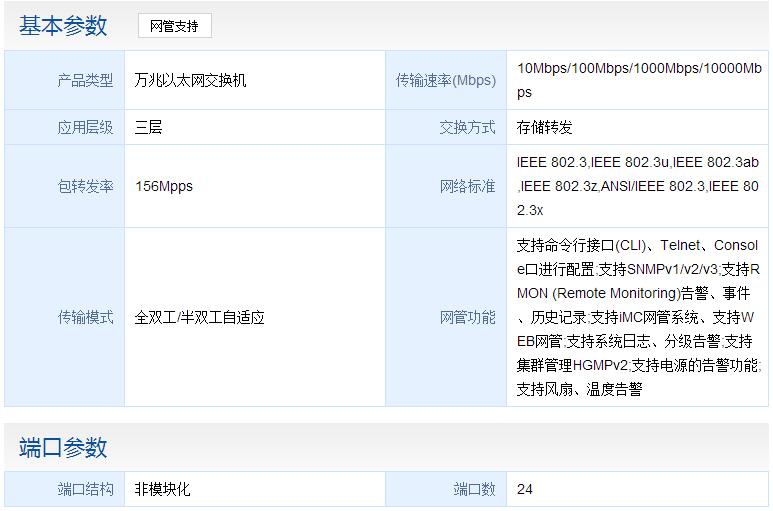This screenshot has height=511, width=773.
Task: Select the value 万兆以太网交换机
Action: point(190,80)
